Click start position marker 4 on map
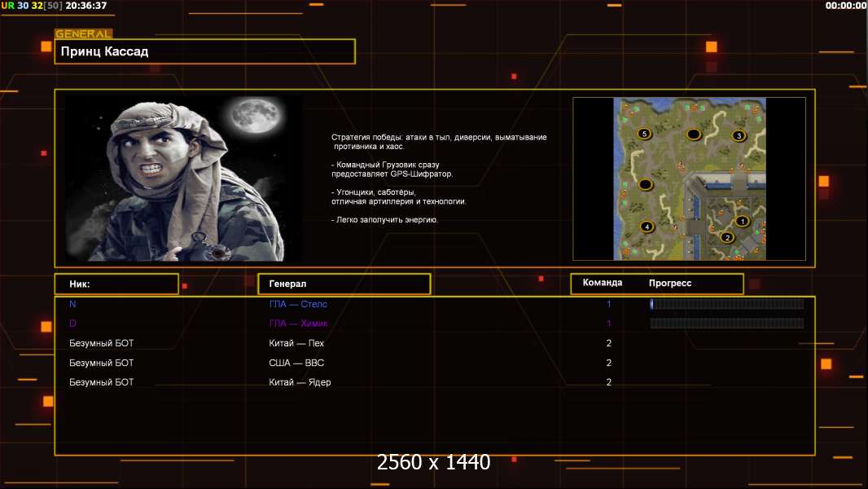 647,227
